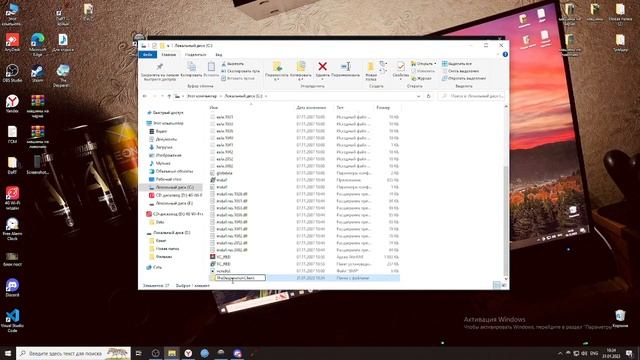The height and width of the screenshot is (360, 640).
Task: Select Быстрый доступ in navigation pane
Action: pyautogui.click(x=168, y=113)
